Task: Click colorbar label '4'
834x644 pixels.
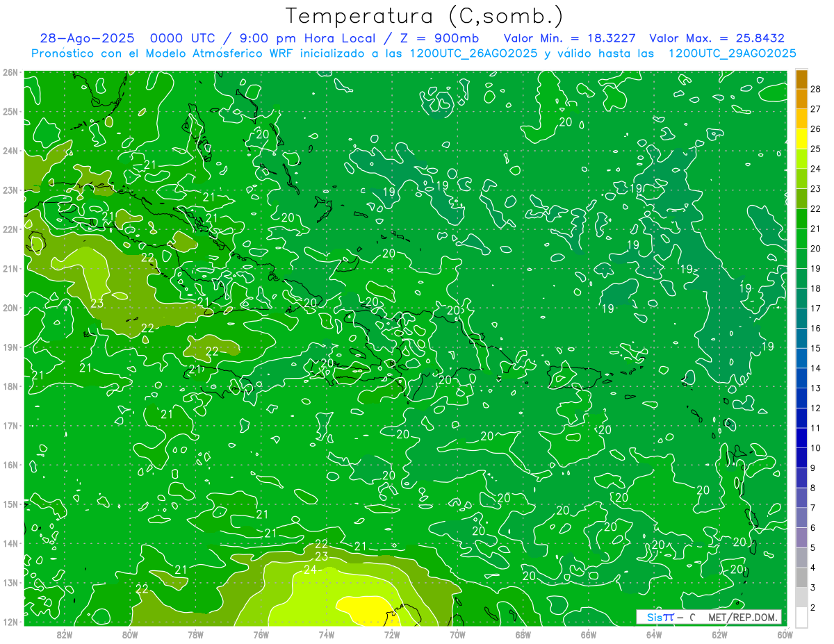Action: pos(812,568)
